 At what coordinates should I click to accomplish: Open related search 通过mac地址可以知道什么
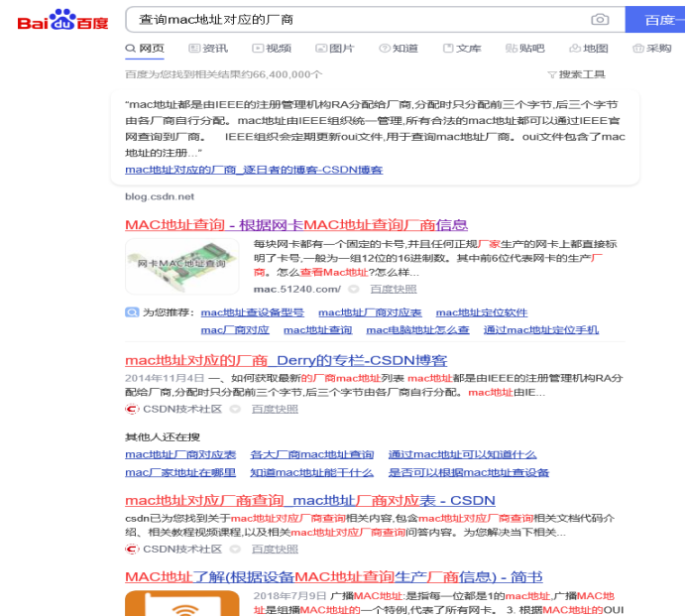[x=462, y=454]
